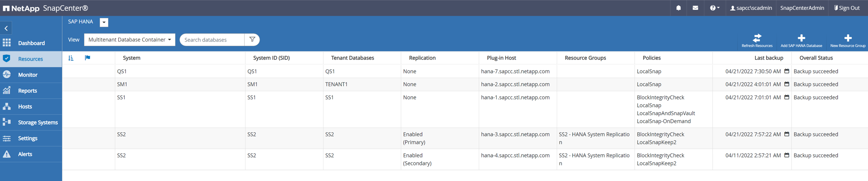Open the help menu dropdown
This screenshot has width=868, height=181.
click(714, 8)
